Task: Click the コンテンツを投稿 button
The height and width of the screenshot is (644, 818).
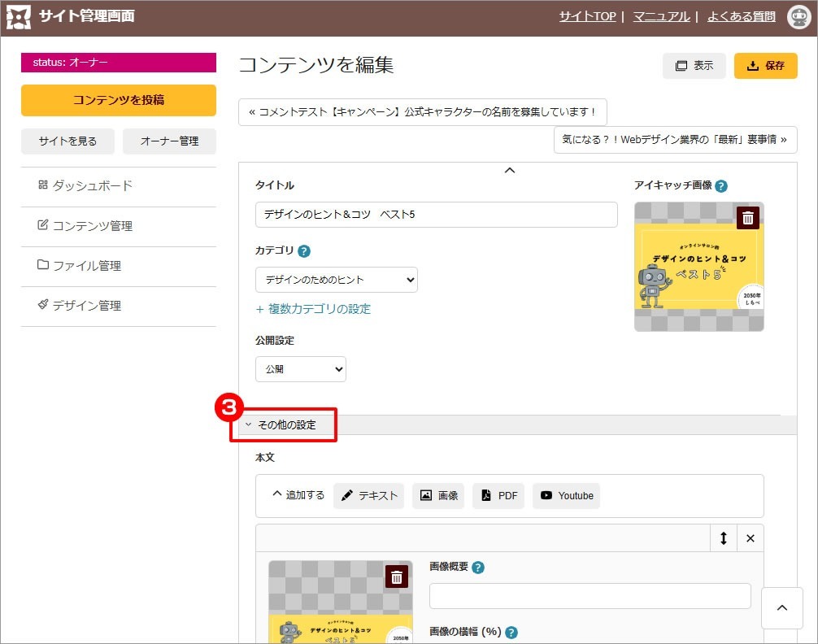Action: [119, 100]
